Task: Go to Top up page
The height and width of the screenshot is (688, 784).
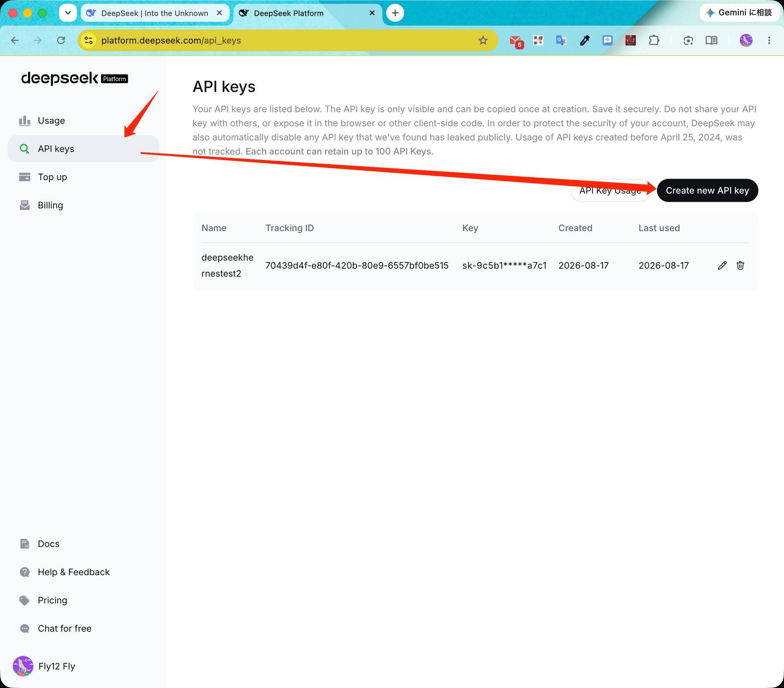Action: pyautogui.click(x=83, y=177)
